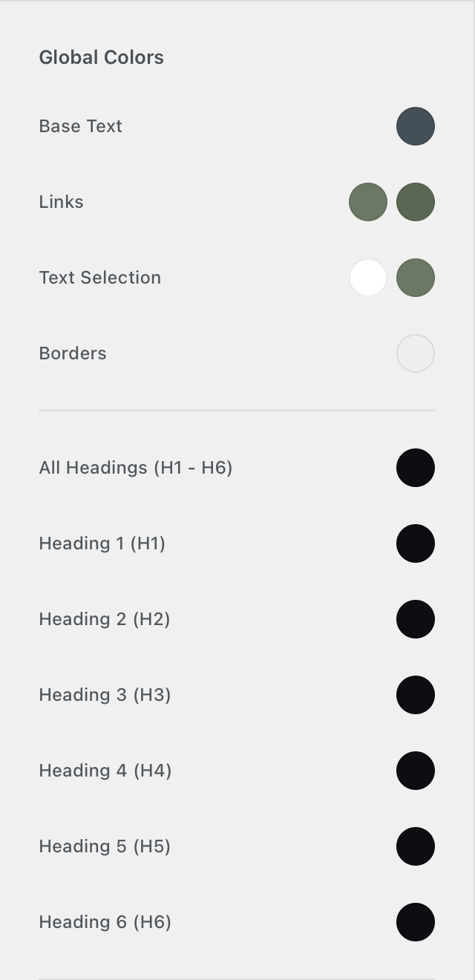The width and height of the screenshot is (475, 980).
Task: Open the All Headings (H1 - H6) color swatch
Action: (x=415, y=468)
